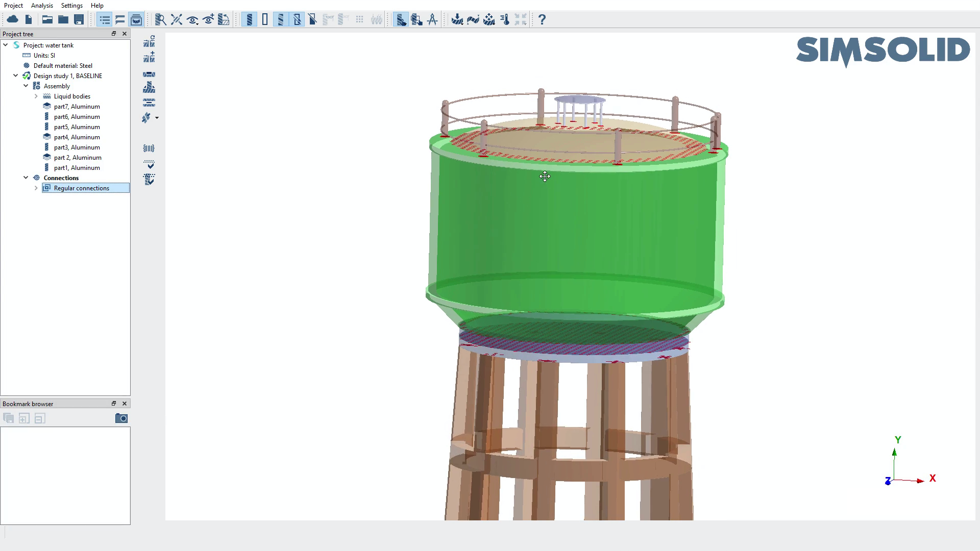Click the regenerate connections icon with the refresh arrow
980x551 pixels.
pyautogui.click(x=149, y=41)
